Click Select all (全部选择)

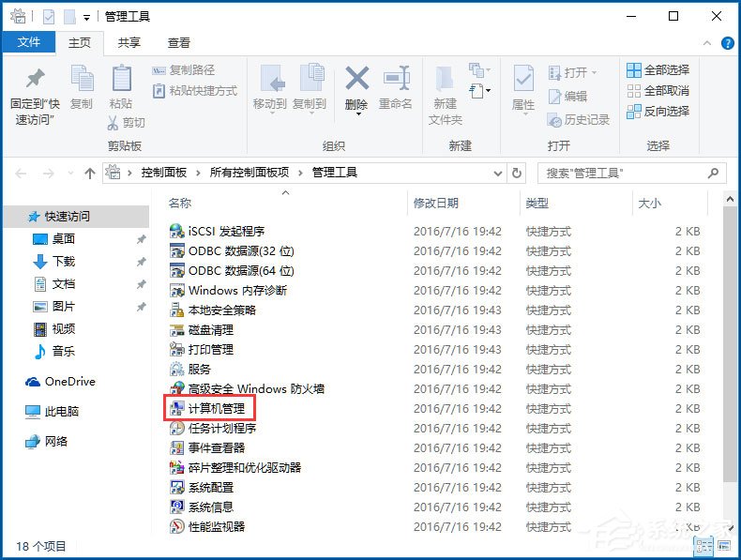[x=658, y=70]
